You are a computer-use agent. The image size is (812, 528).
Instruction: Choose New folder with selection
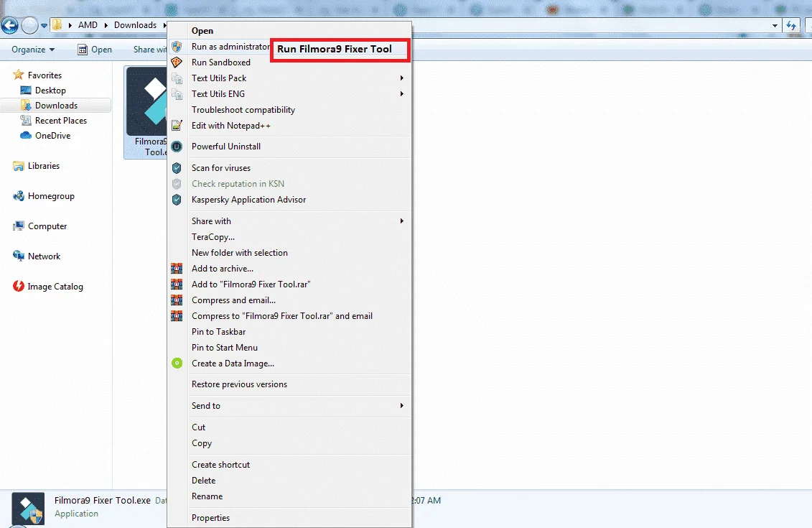pyautogui.click(x=289, y=253)
